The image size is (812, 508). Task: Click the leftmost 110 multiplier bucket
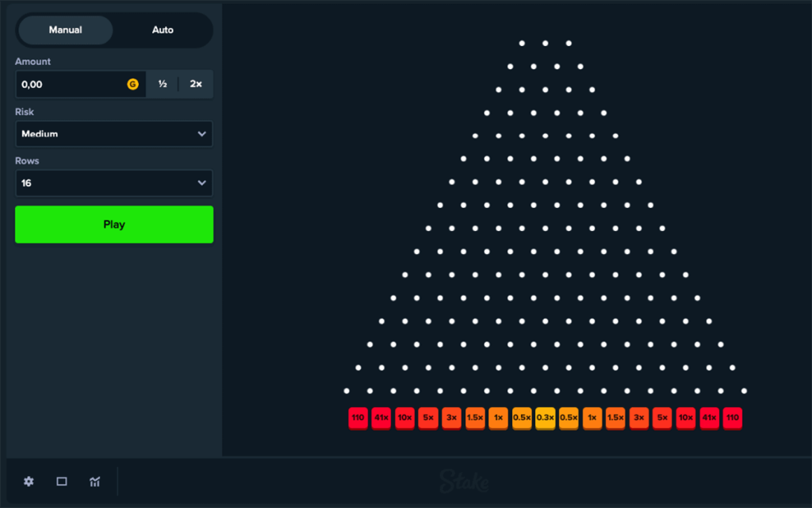pos(358,418)
